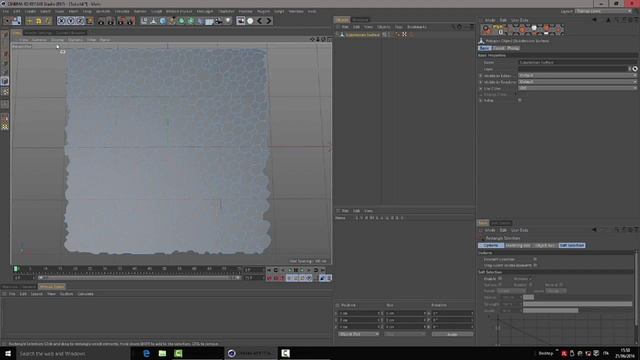Select the Move tool icon
The image size is (640, 360).
(29, 21)
